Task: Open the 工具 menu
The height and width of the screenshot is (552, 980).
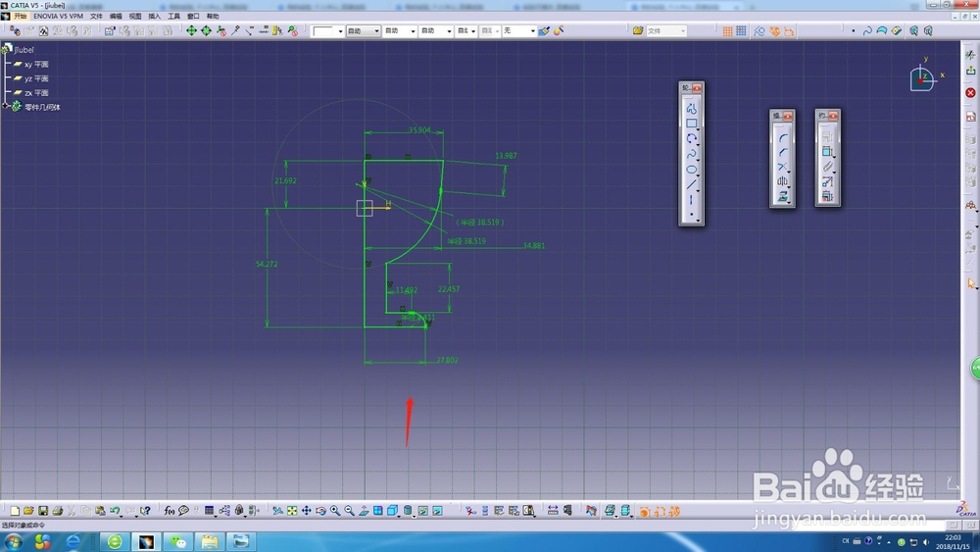Action: 173,16
